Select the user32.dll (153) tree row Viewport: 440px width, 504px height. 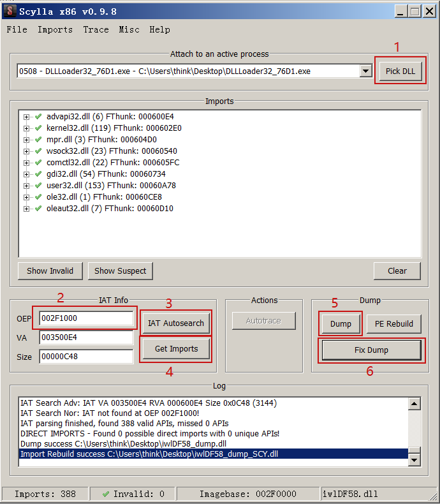coord(111,186)
